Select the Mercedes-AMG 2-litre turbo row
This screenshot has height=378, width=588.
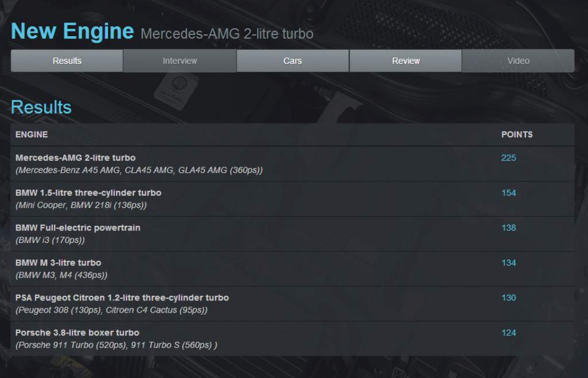[292, 164]
